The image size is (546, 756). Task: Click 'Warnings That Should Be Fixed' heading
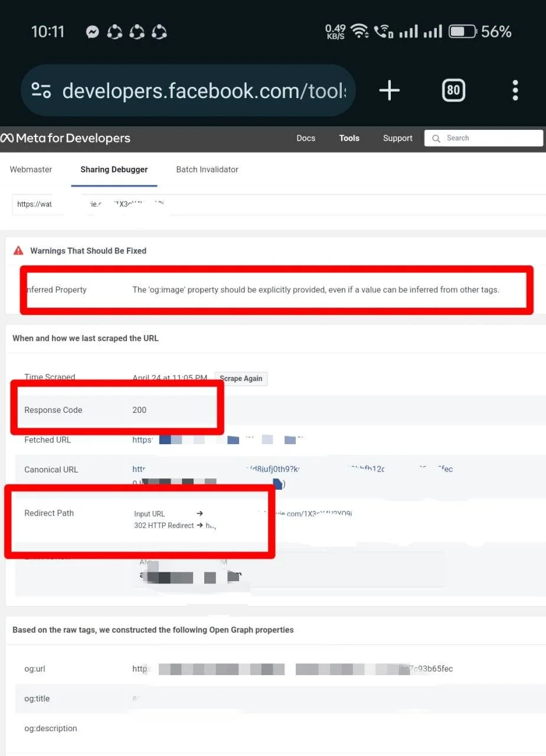tap(89, 250)
